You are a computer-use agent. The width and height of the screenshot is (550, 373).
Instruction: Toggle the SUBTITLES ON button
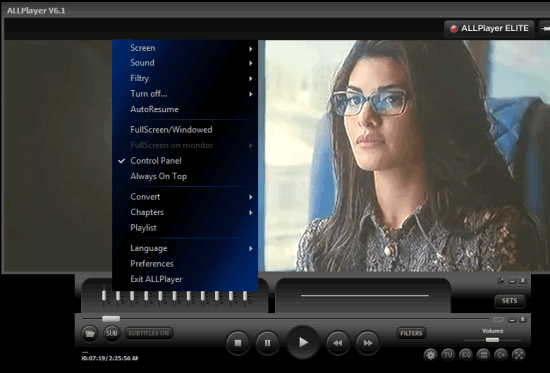(x=149, y=333)
